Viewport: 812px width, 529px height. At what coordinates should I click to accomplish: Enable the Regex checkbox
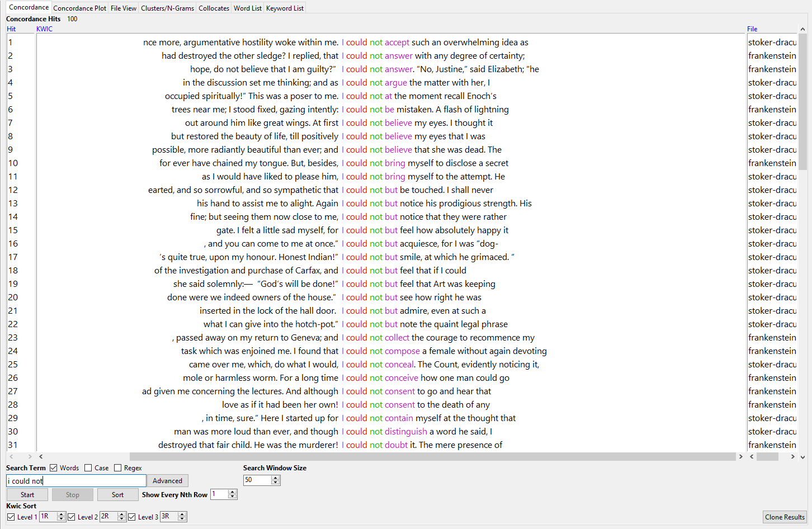[x=117, y=468]
